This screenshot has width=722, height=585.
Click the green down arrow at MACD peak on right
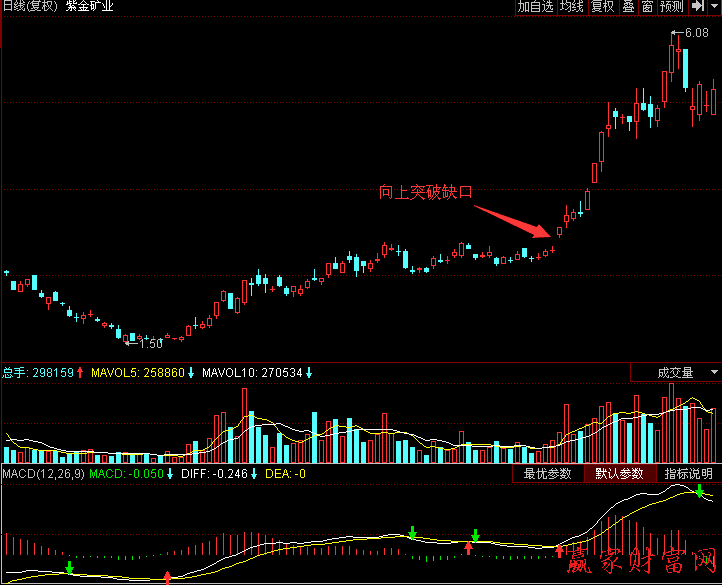tap(700, 491)
